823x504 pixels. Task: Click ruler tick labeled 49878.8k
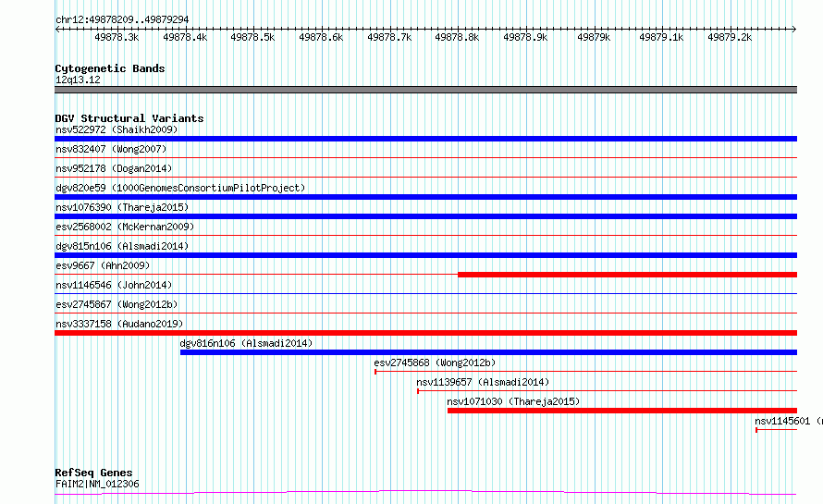click(457, 37)
